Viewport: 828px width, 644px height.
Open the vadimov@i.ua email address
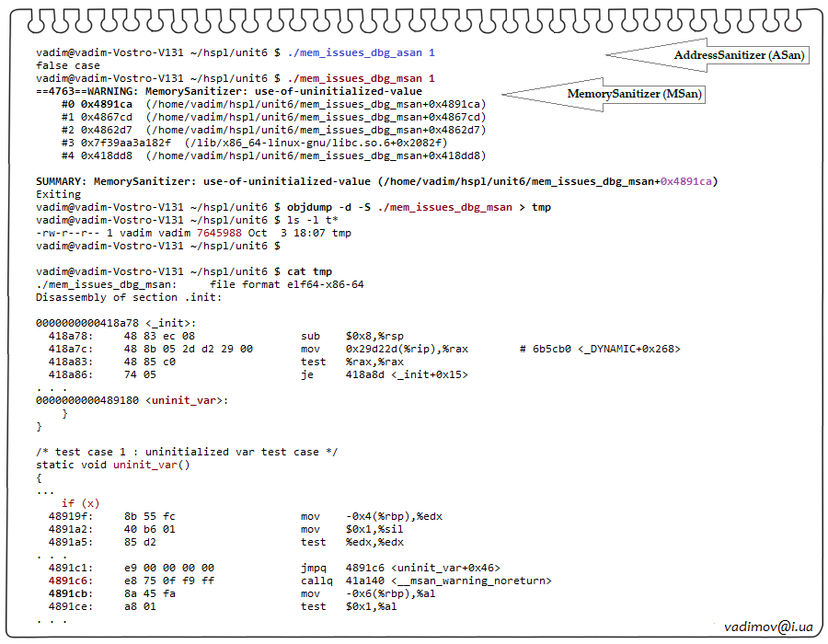tap(768, 627)
